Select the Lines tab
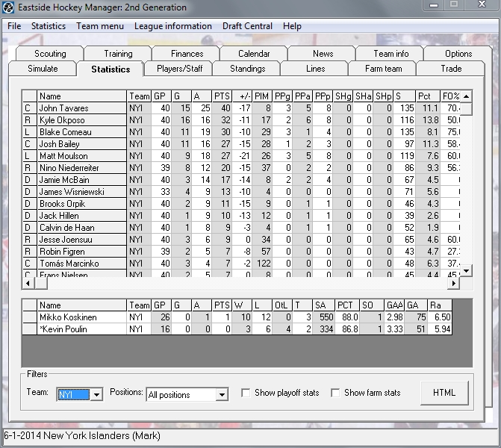This screenshot has height=448, width=501. point(315,69)
